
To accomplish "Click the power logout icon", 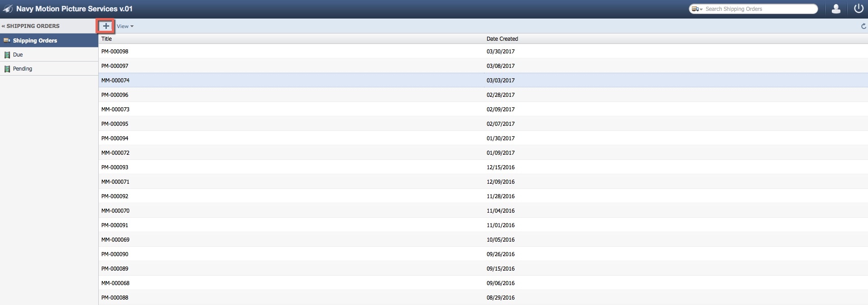I will pyautogui.click(x=858, y=9).
